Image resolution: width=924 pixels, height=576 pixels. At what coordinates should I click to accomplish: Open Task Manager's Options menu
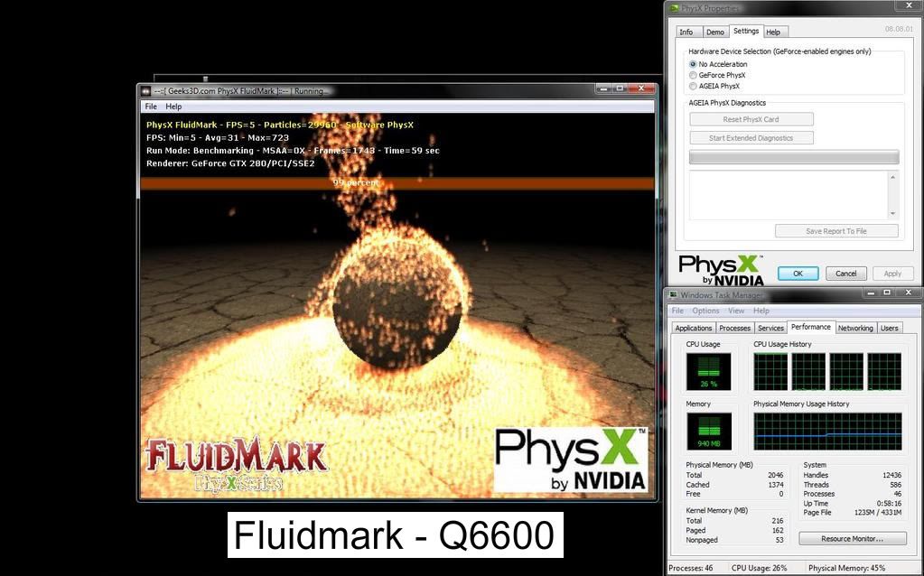(705, 311)
